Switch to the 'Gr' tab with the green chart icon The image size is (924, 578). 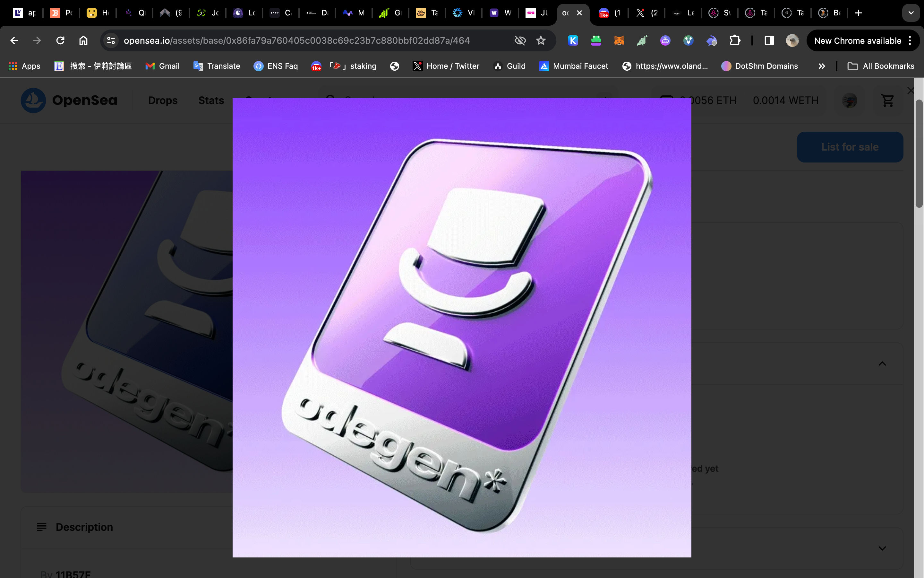coord(390,13)
